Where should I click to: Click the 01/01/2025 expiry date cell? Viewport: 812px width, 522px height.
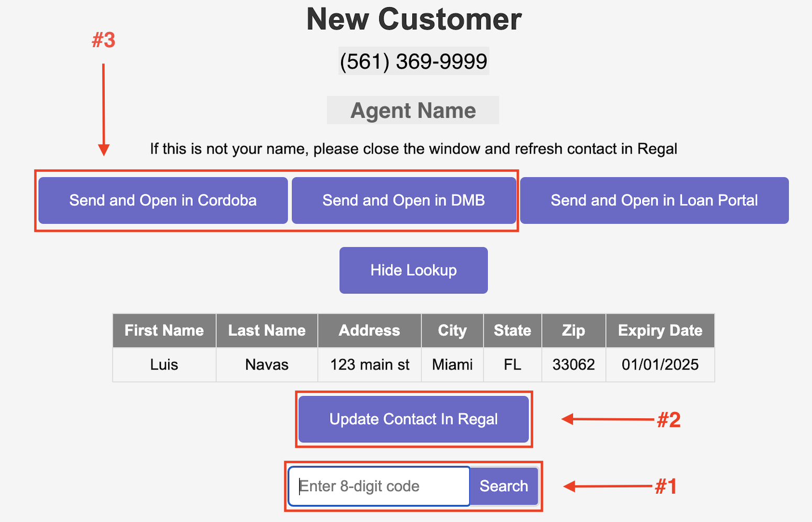click(660, 365)
